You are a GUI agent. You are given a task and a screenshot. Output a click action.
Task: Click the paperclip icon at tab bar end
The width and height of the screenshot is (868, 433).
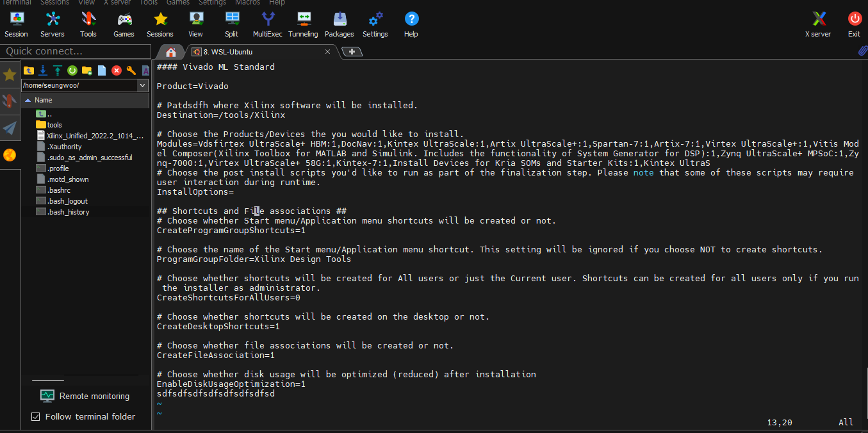862,51
